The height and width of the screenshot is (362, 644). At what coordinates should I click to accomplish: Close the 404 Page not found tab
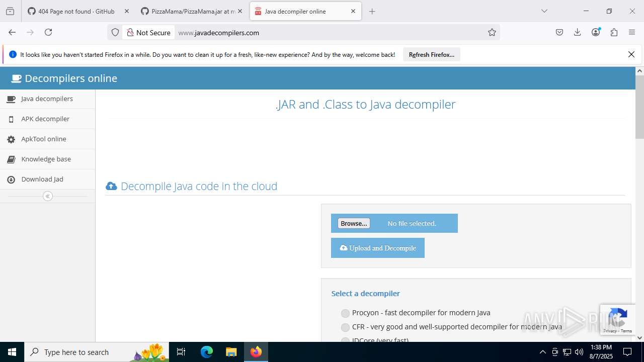tap(127, 11)
